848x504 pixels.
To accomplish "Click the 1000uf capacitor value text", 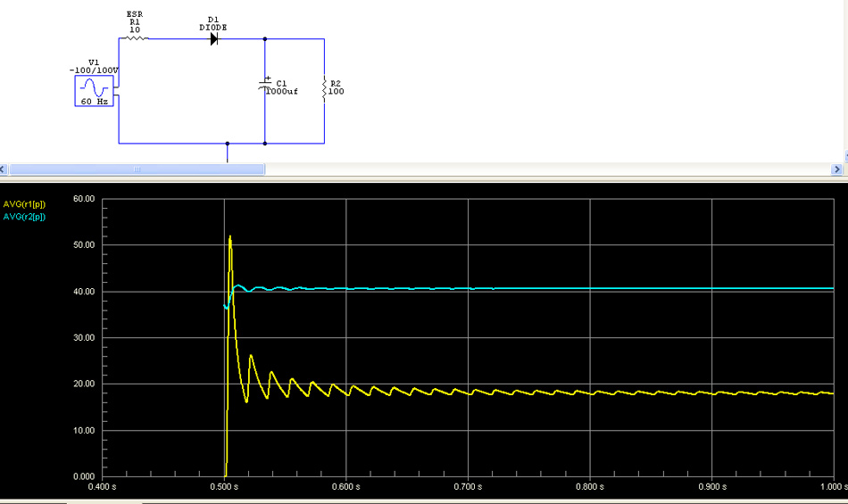I will [282, 91].
